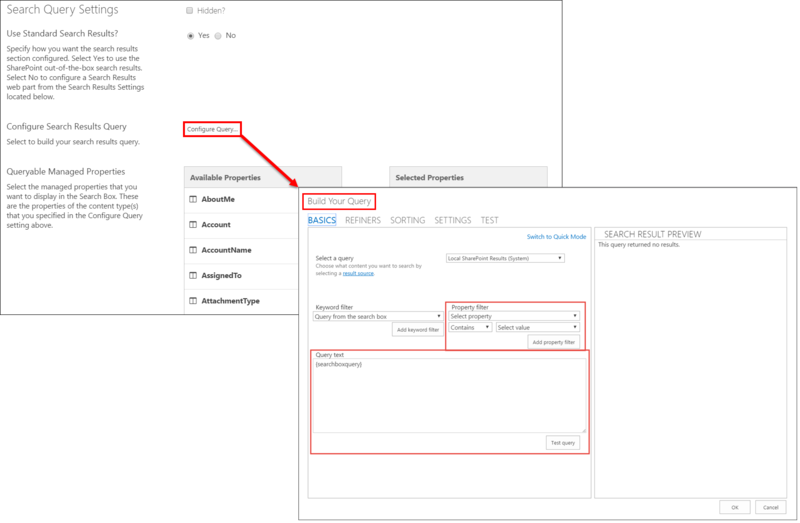800x523 pixels.
Task: Switch to the REFINERS tab
Action: tap(362, 220)
